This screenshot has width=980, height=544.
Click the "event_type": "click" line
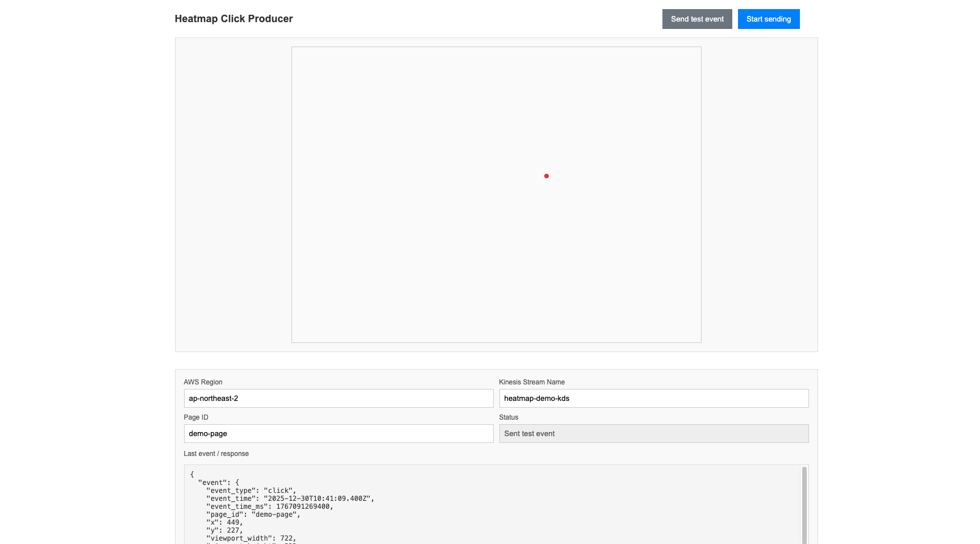pos(251,491)
